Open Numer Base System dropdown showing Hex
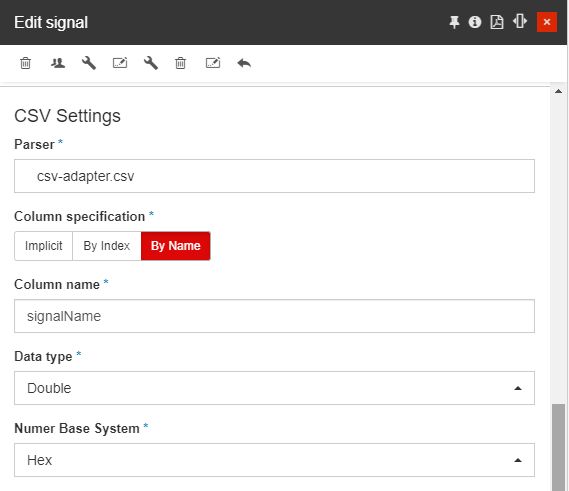569x491 pixels. pyautogui.click(x=274, y=460)
